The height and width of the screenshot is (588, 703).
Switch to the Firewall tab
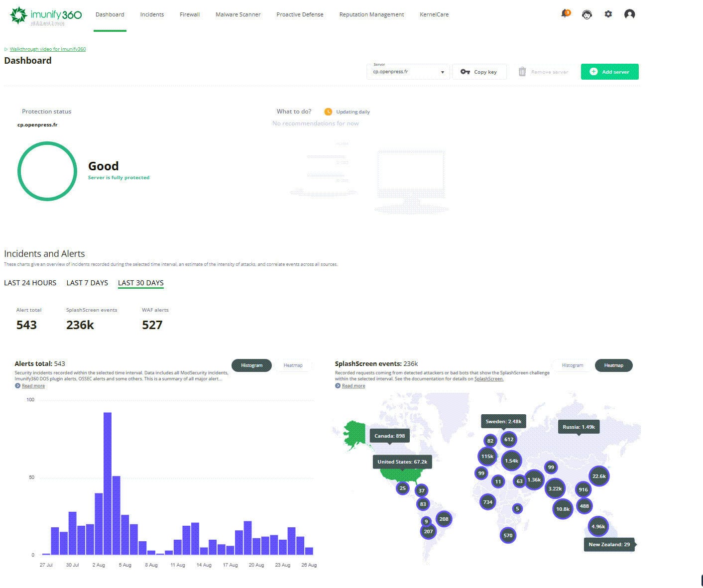(x=190, y=15)
